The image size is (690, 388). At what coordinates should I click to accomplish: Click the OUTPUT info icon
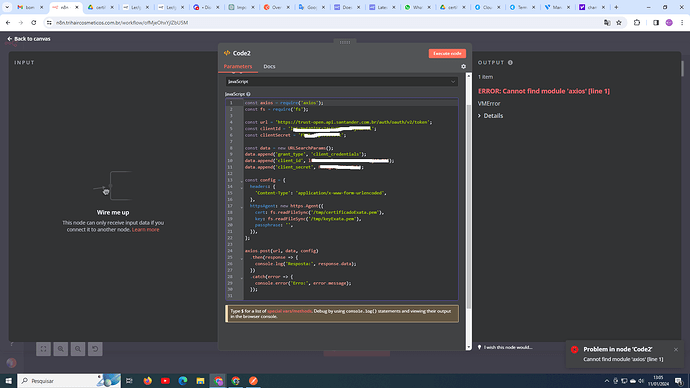point(510,62)
